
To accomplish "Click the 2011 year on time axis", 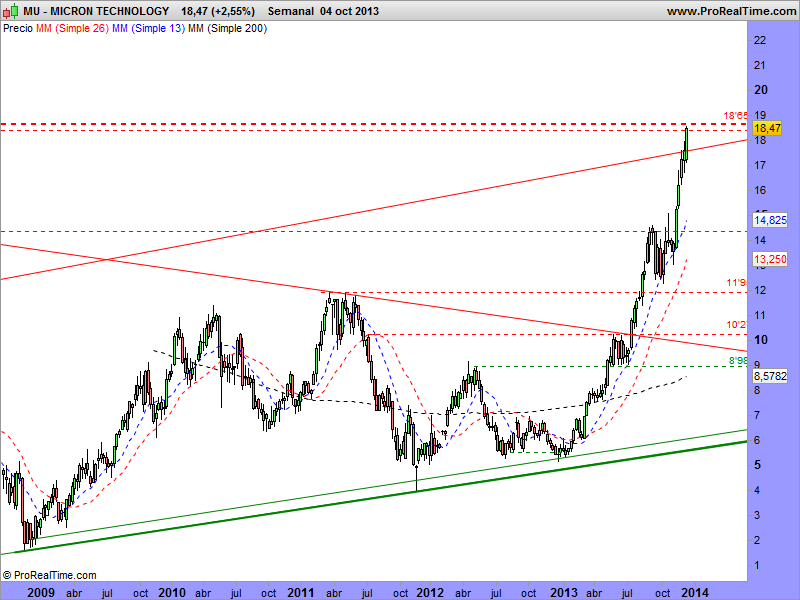I will click(301, 592).
